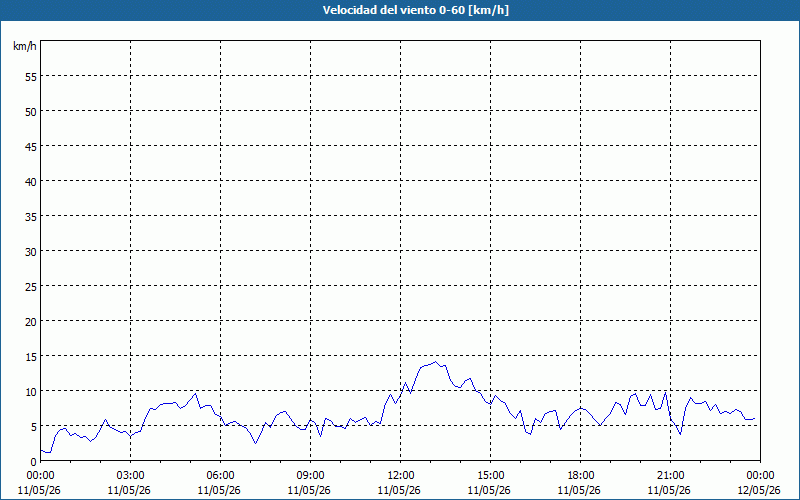Click the 'km/h' axis unit label
Image resolution: width=800 pixels, height=500 pixels.
point(24,46)
